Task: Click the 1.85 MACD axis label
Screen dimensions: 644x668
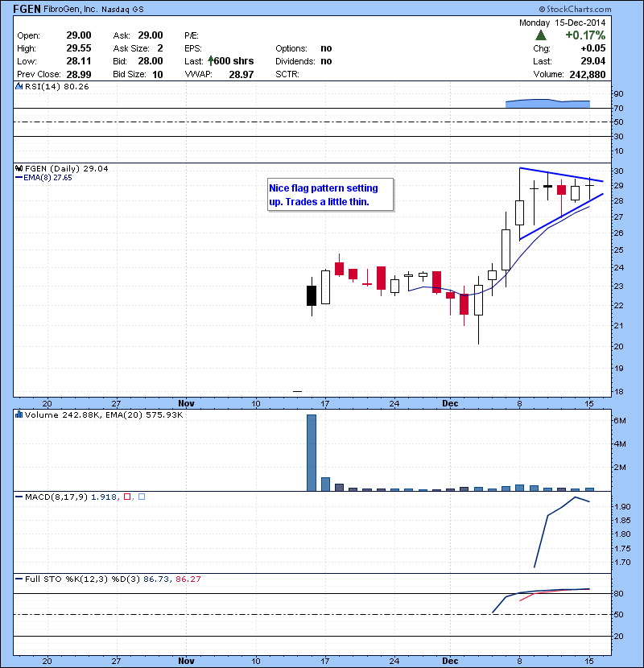Action: pyautogui.click(x=622, y=520)
